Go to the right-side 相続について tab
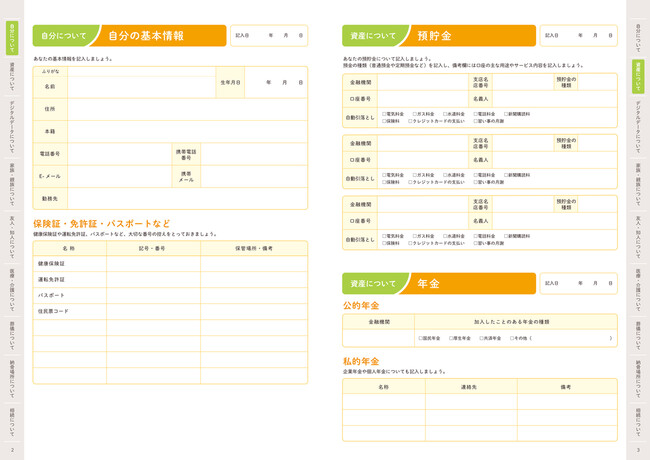This screenshot has height=460, width=650. (x=638, y=420)
